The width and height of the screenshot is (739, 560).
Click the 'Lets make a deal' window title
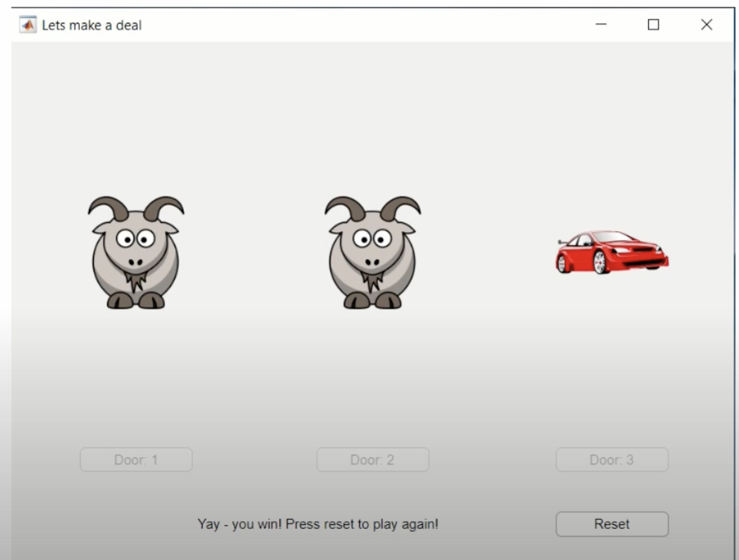click(92, 25)
